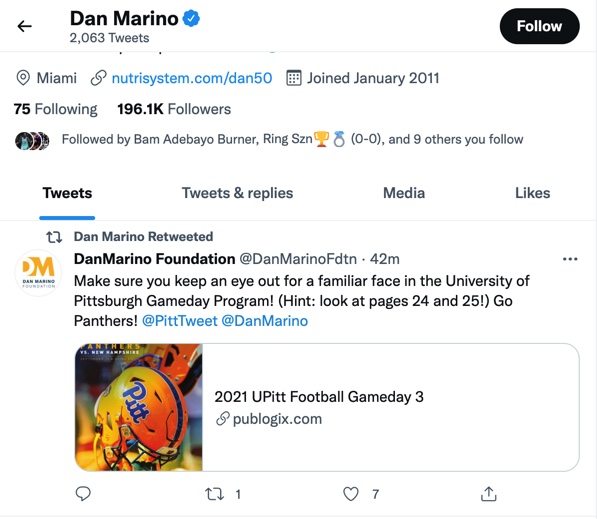
Task: Click the @PittTweet mention
Action: pos(179,321)
